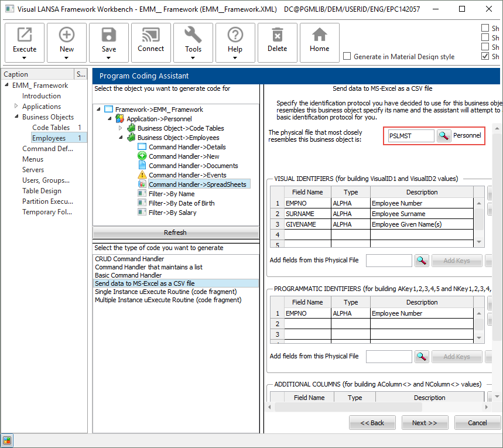The width and height of the screenshot is (503, 448).
Task: Click the Delete trash icon
Action: 278,35
